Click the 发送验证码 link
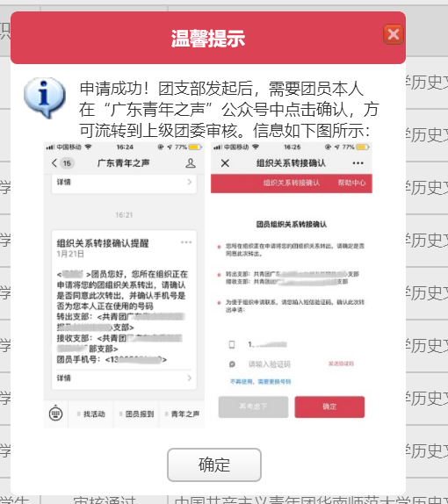Screen dimensions: 448x504 pyautogui.click(x=341, y=364)
